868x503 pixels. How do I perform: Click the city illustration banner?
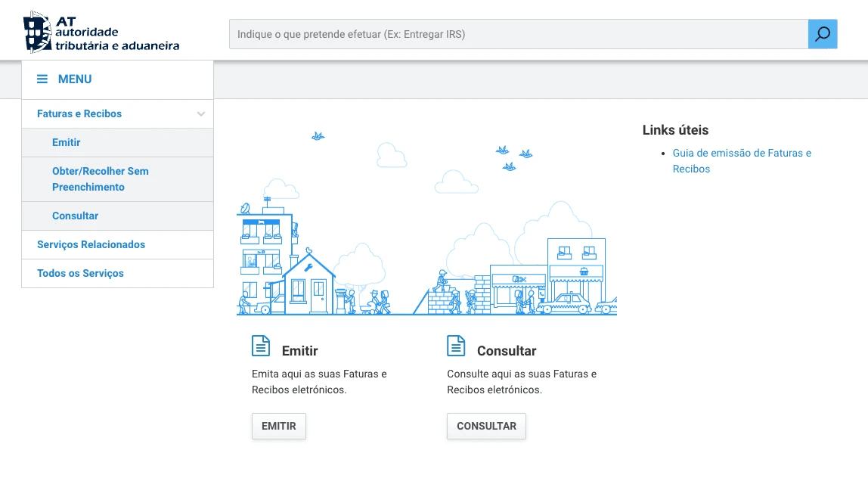tap(426, 223)
